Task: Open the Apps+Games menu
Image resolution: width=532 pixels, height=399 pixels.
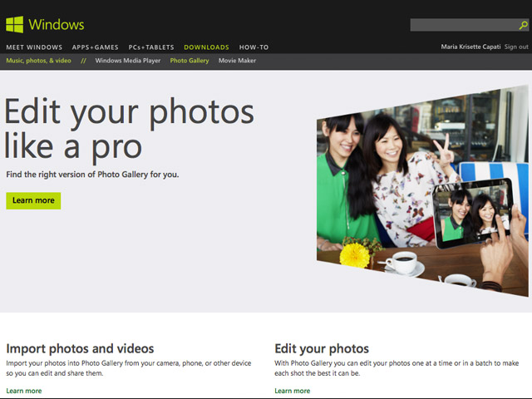Action: (x=96, y=47)
